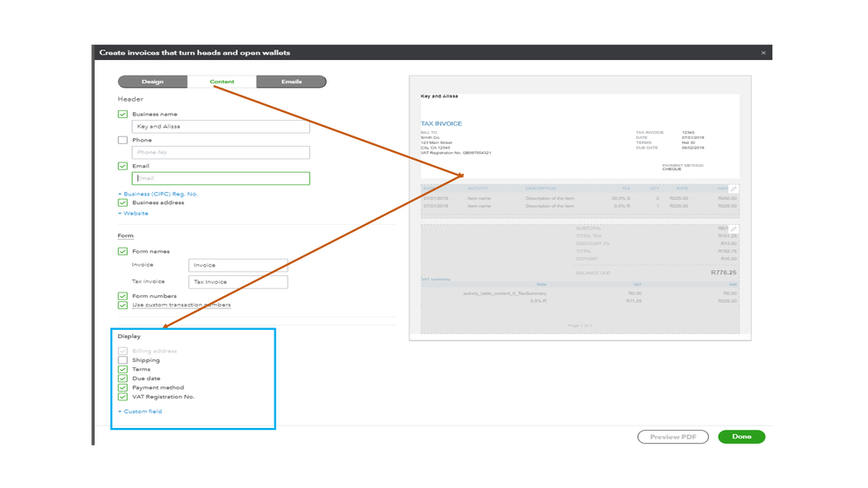The image size is (868, 488).
Task: Toggle the Form numbers checkbox
Action: pyautogui.click(x=123, y=296)
